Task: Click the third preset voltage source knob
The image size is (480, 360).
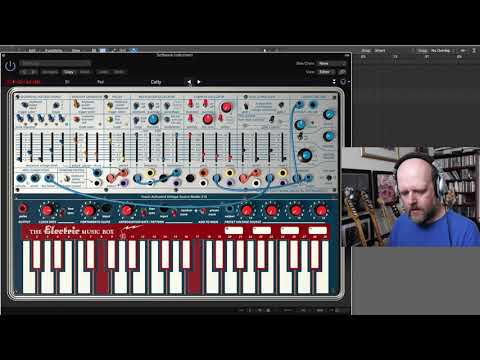Action: coord(297,210)
